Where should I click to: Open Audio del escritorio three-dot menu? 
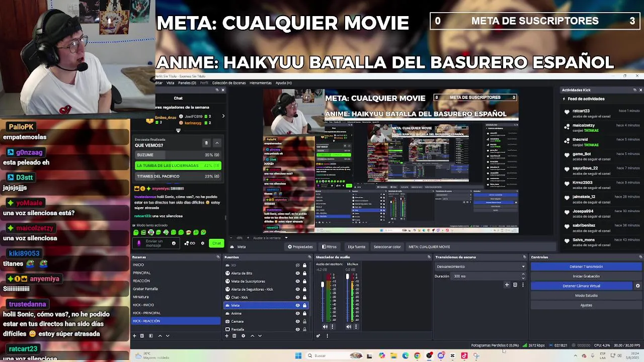(332, 326)
